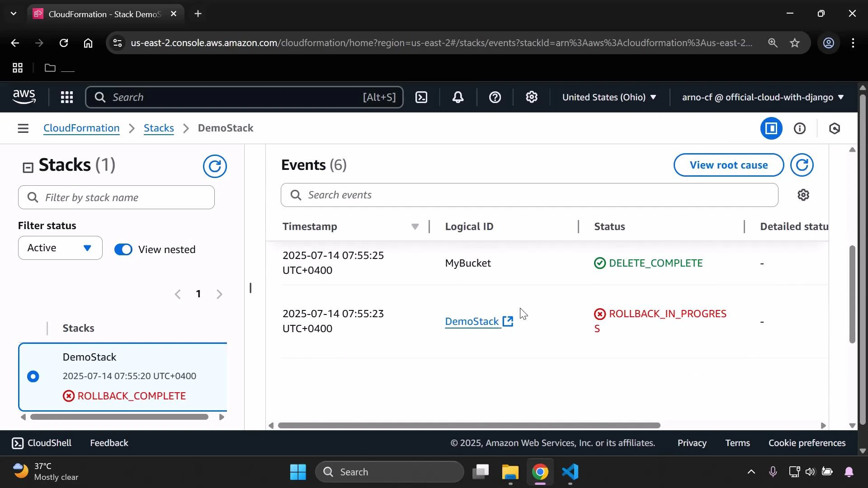Click the hexagon icon beside info
The width and height of the screenshot is (868, 488).
click(835, 129)
